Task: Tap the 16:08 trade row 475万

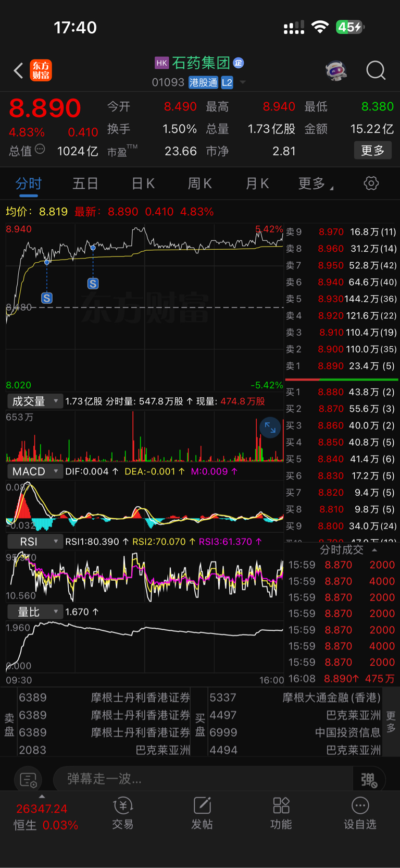Action: point(341,679)
